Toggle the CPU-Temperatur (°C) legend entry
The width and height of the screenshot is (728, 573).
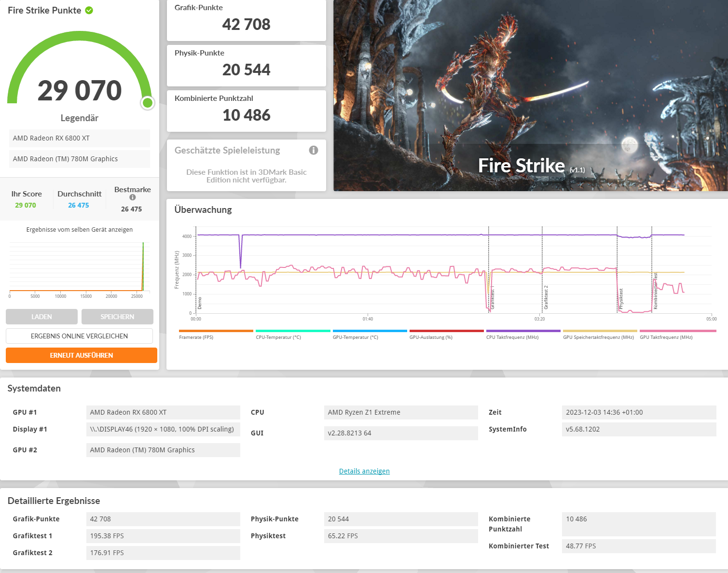click(x=293, y=335)
